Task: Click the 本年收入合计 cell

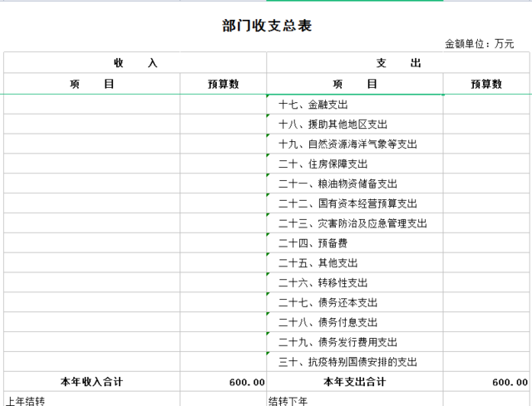Action: 91,382
